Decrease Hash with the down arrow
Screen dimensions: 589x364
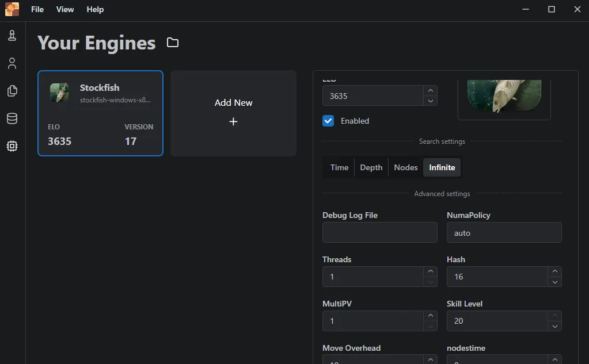555,282
